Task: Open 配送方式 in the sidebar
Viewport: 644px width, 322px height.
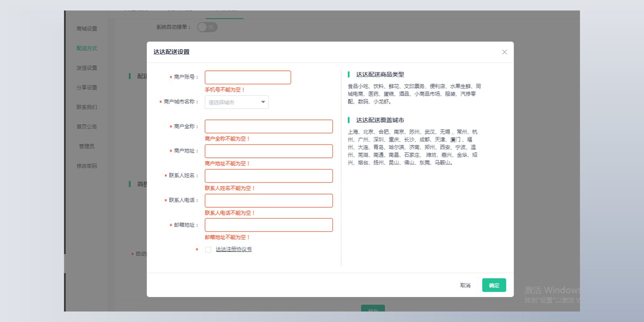Action: coord(87,48)
